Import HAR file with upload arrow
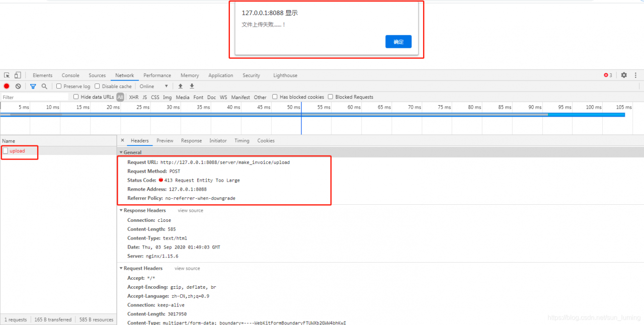The height and width of the screenshot is (325, 644). [x=181, y=87]
